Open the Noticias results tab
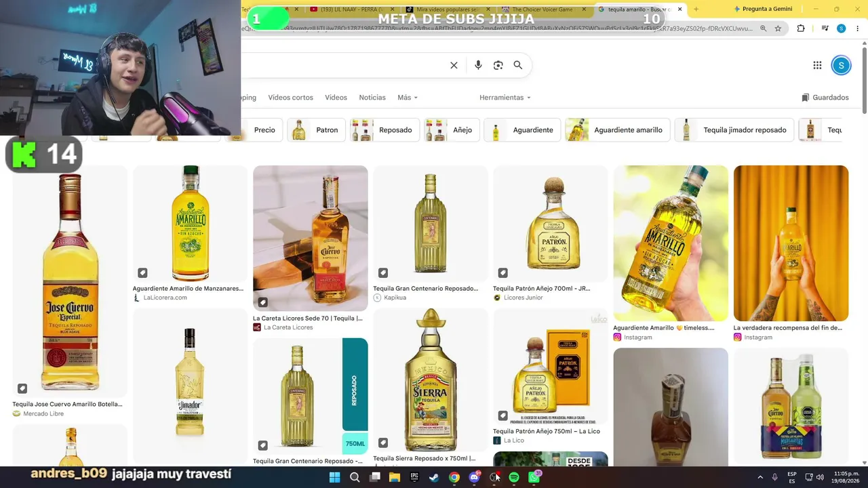 pyautogui.click(x=372, y=98)
